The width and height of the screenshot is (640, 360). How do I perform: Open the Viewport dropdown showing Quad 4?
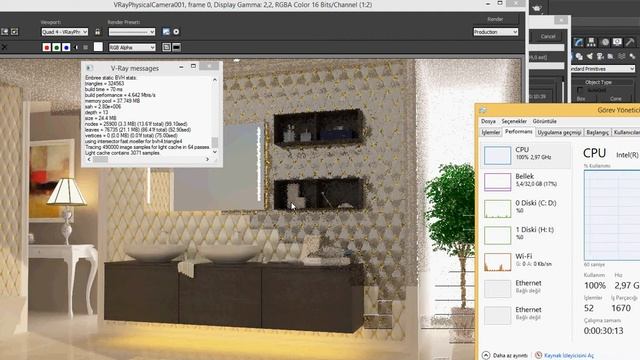(64, 32)
